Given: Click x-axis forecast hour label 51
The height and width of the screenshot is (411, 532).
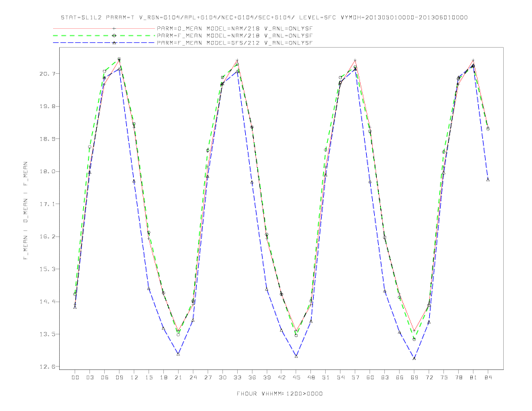Looking at the screenshot, I should (326, 377).
